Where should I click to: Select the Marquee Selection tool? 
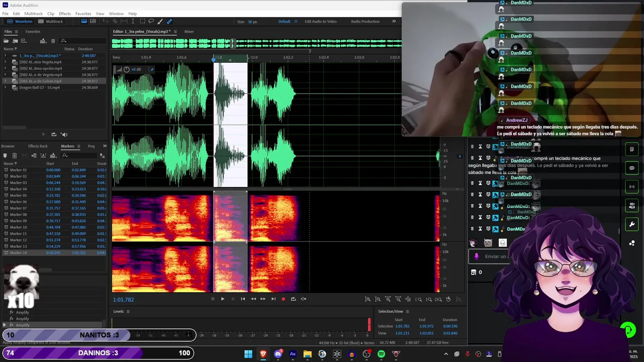click(x=142, y=22)
